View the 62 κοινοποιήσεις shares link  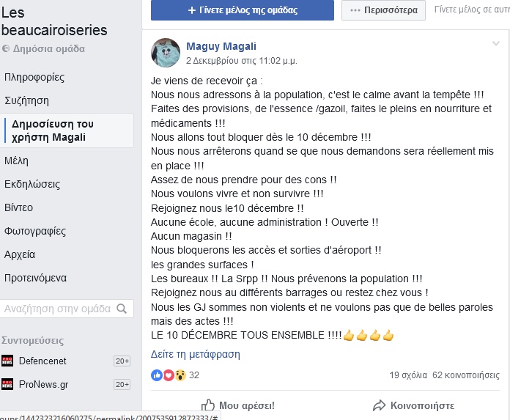click(x=466, y=375)
